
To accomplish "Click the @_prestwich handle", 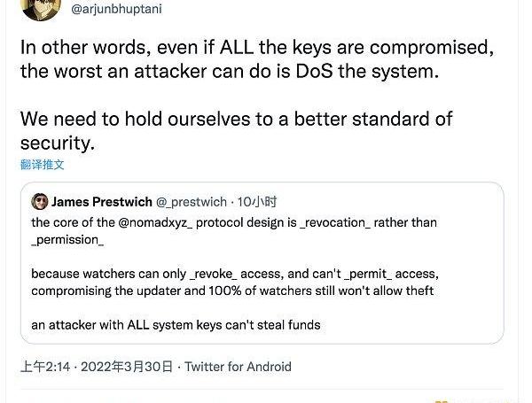I will [192, 202].
